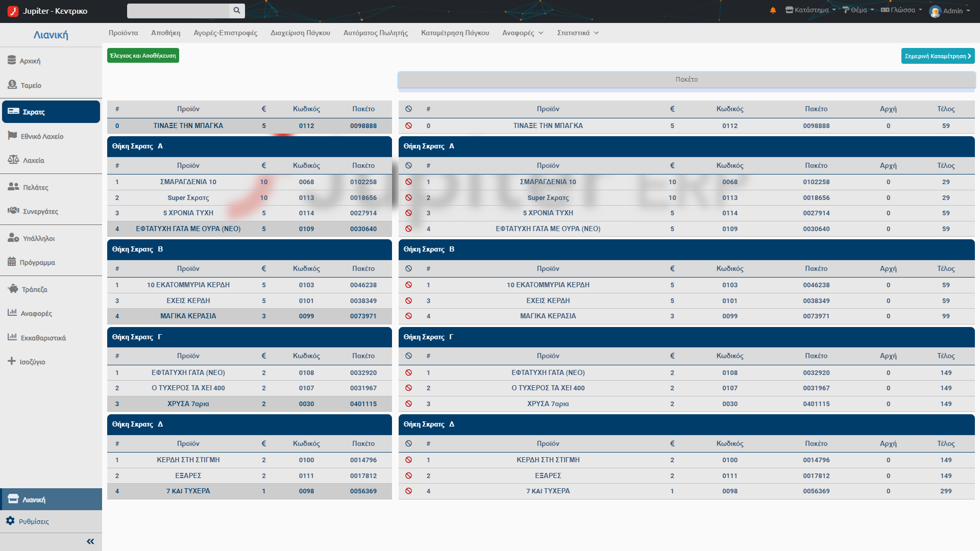Toggle ban icon for ΜΑΓΙΚΑ ΚΕΡΑΣΙΑ row
980x551 pixels.
[x=408, y=316]
